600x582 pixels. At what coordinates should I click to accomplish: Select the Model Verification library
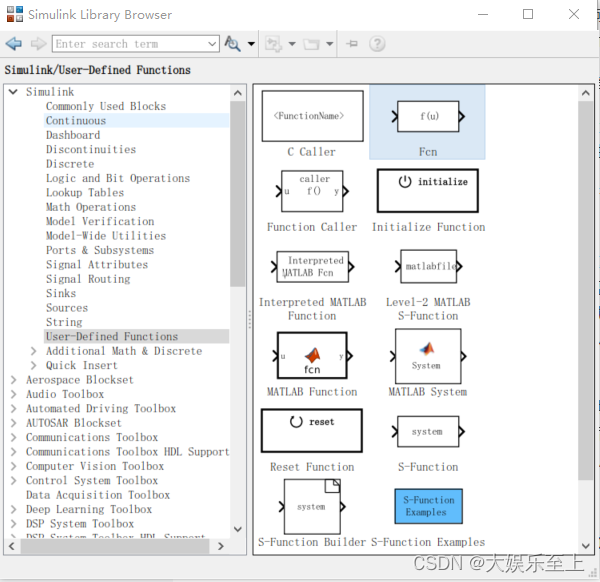(100, 221)
